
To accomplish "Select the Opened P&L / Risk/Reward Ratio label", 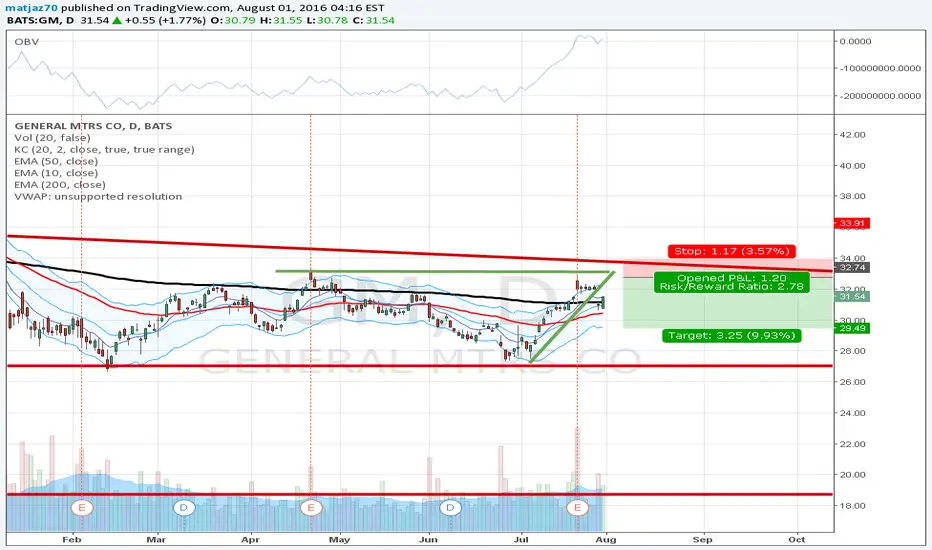I will tap(732, 282).
